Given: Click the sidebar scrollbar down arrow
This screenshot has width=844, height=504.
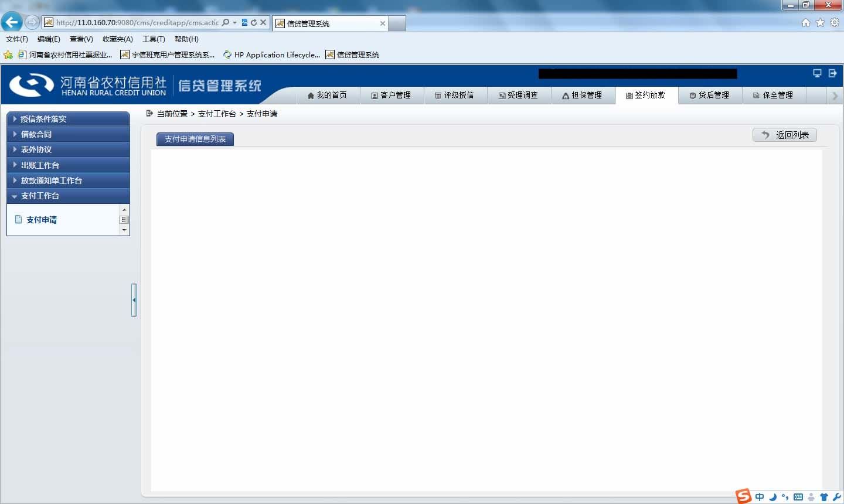Looking at the screenshot, I should coord(124,230).
